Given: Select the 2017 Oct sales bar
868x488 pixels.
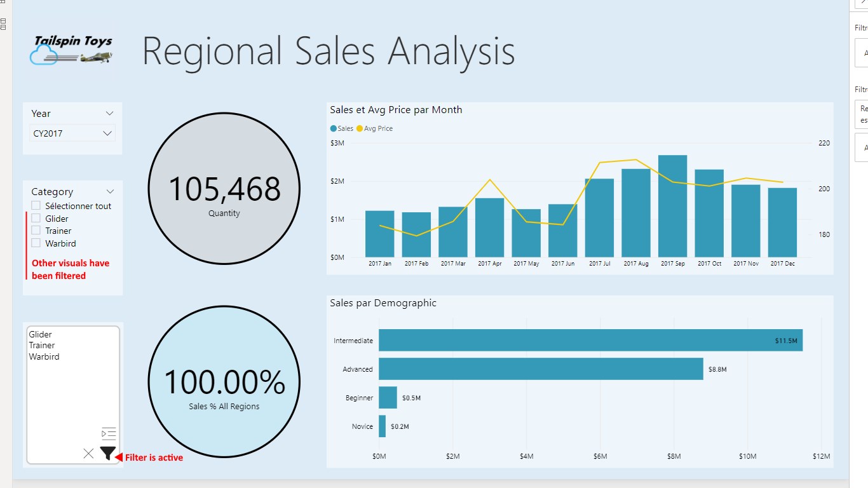Looking at the screenshot, I should (709, 213).
